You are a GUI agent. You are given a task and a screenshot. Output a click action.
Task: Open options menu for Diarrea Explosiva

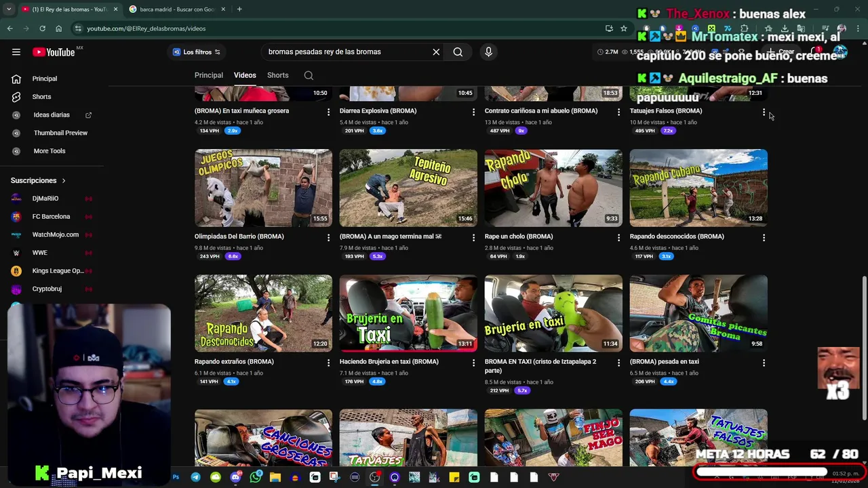point(473,113)
